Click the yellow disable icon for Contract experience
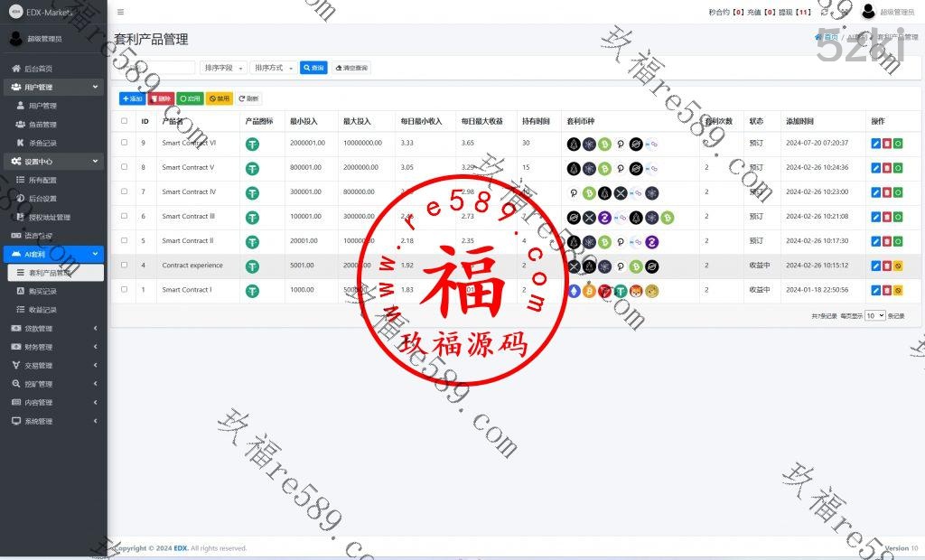The height and width of the screenshot is (560, 925). (x=898, y=266)
